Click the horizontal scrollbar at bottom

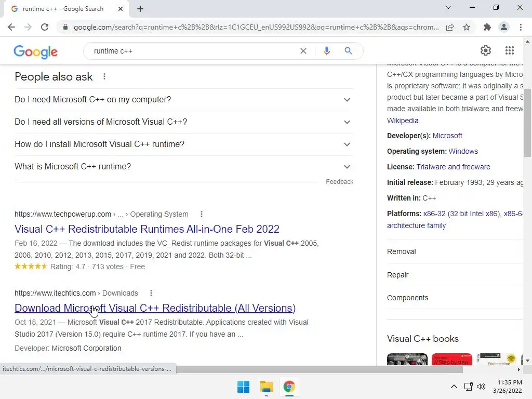pos(319,369)
